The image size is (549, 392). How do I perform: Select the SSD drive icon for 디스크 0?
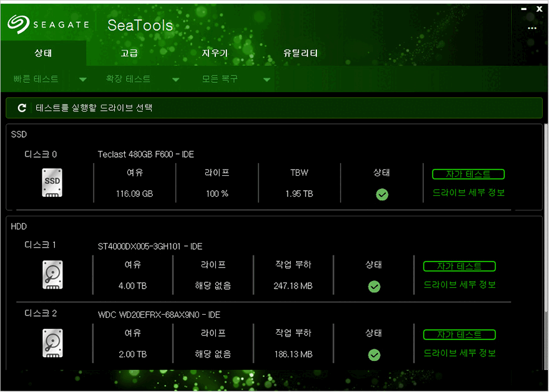click(x=52, y=183)
